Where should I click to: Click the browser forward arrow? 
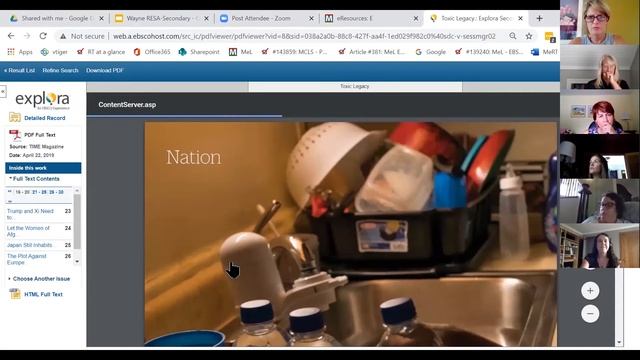click(x=27, y=36)
